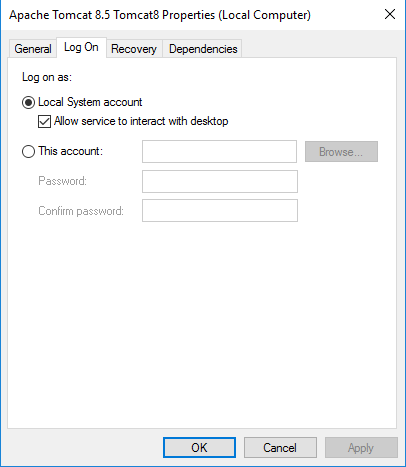406x467 pixels.
Task: Close the Tomcat8 Properties dialog
Action: click(390, 14)
